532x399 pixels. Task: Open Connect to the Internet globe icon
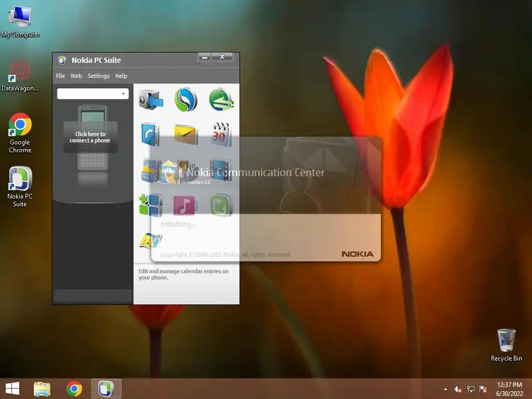point(221,100)
